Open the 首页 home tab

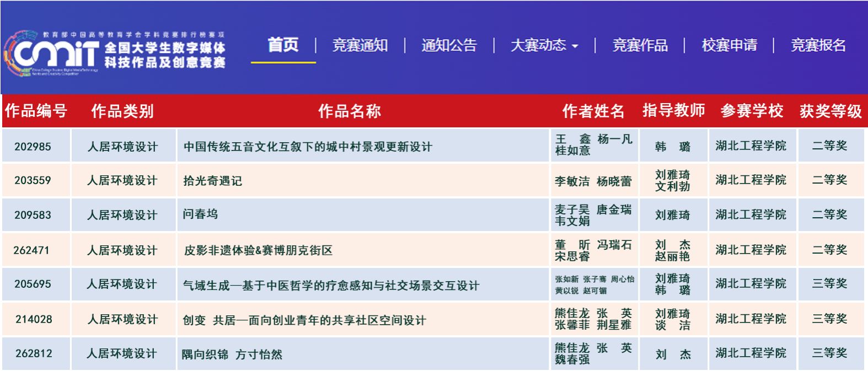[x=283, y=45]
